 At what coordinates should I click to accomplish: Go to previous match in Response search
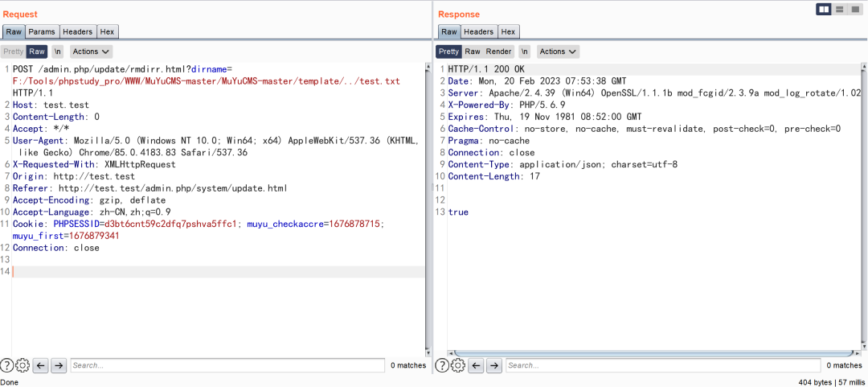click(x=476, y=365)
